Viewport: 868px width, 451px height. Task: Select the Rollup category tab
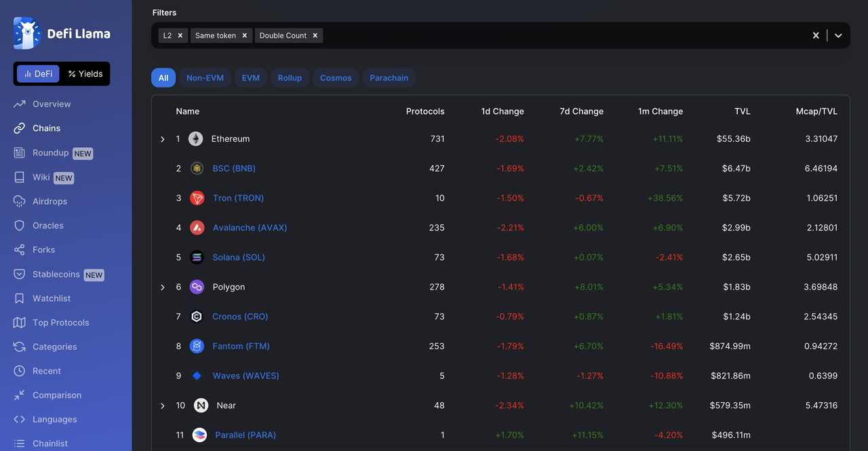coord(290,78)
